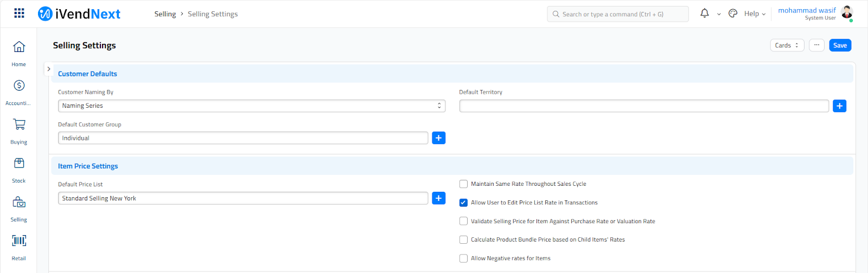Expand the Help menu
The width and height of the screenshot is (868, 273).
pyautogui.click(x=755, y=14)
